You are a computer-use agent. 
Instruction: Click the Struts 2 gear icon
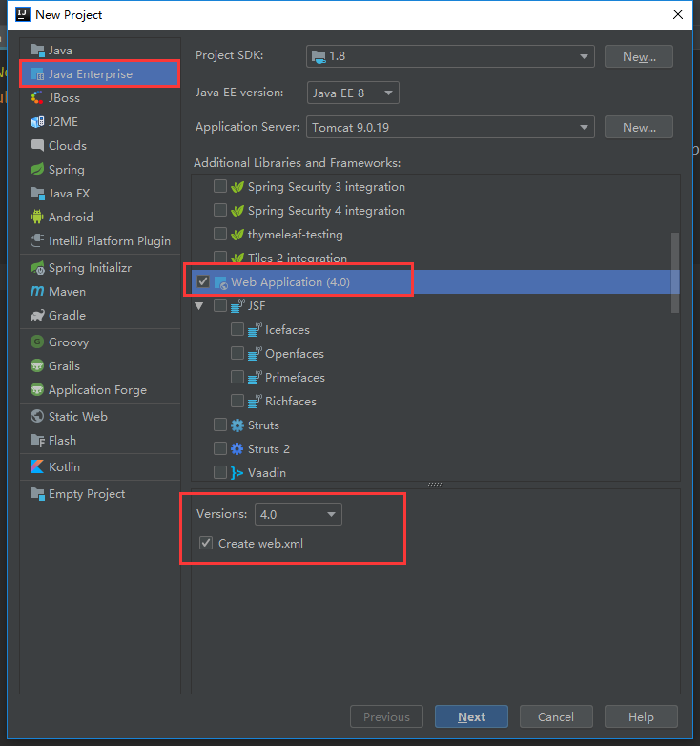(x=237, y=449)
